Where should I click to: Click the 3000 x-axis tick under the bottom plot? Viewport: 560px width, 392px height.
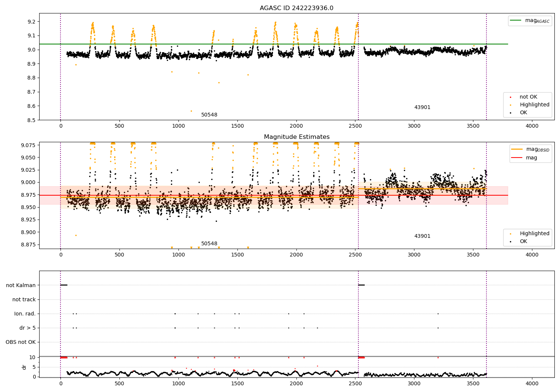(414, 384)
